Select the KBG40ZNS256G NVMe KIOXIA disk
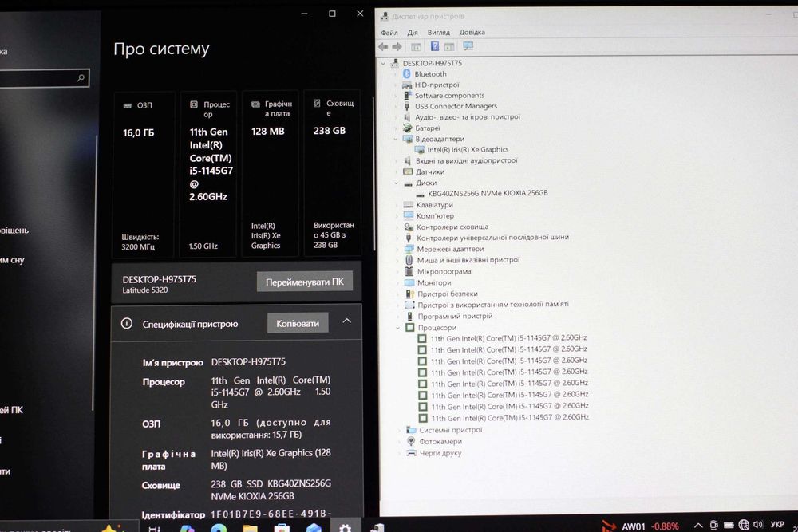 [x=488, y=193]
